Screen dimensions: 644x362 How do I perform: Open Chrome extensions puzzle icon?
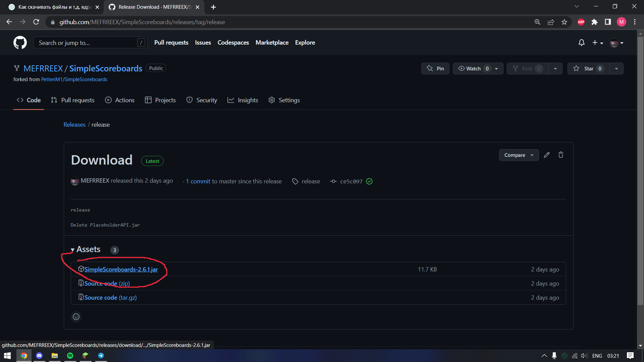(x=594, y=22)
